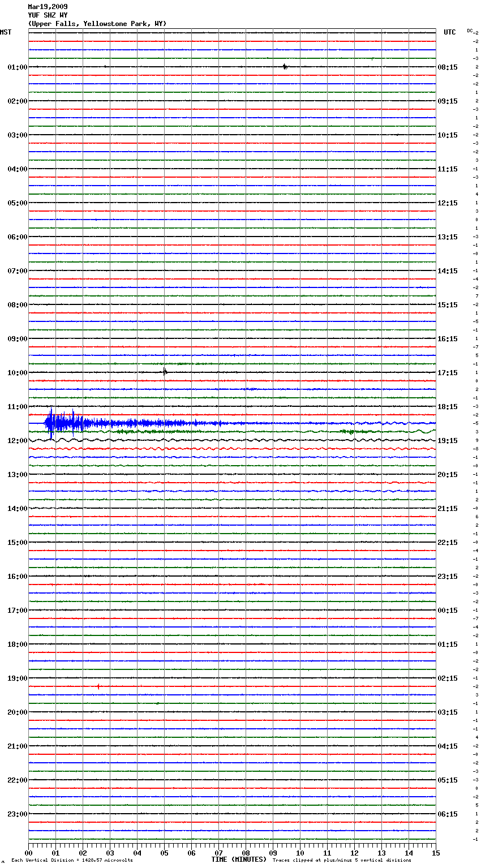Select the 03:00 MST row label
481x868 pixels.
click(18, 135)
